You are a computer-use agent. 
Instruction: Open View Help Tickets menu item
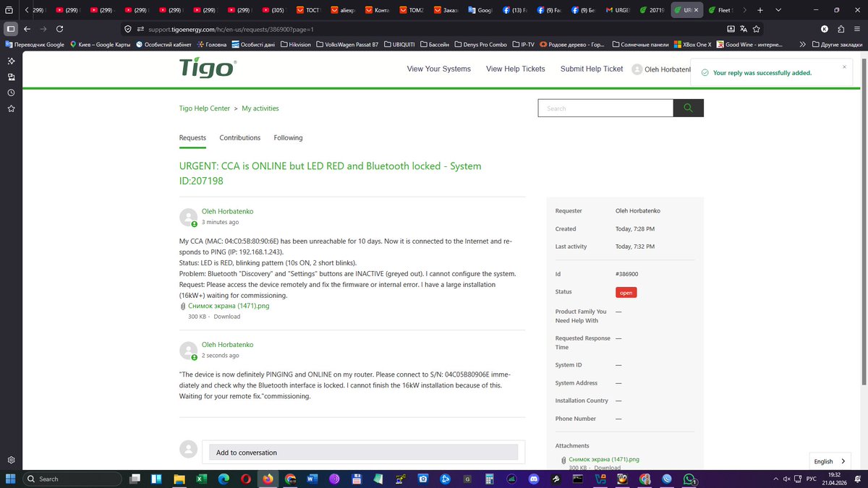coord(514,69)
